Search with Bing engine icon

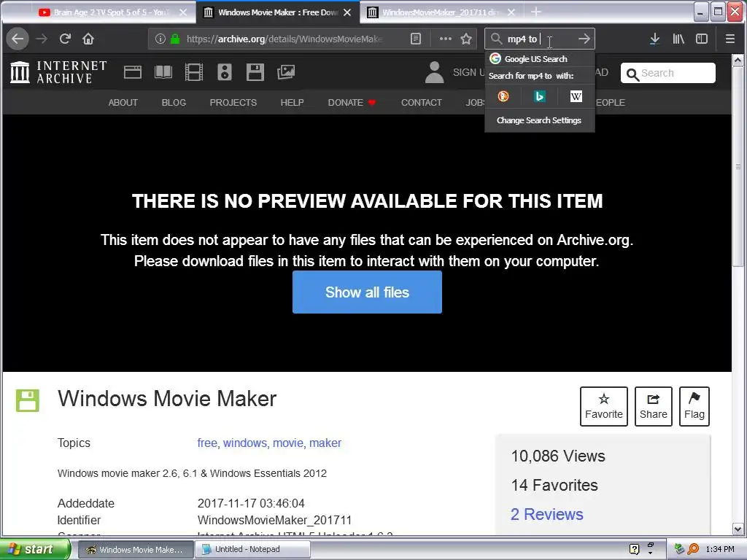pyautogui.click(x=539, y=97)
